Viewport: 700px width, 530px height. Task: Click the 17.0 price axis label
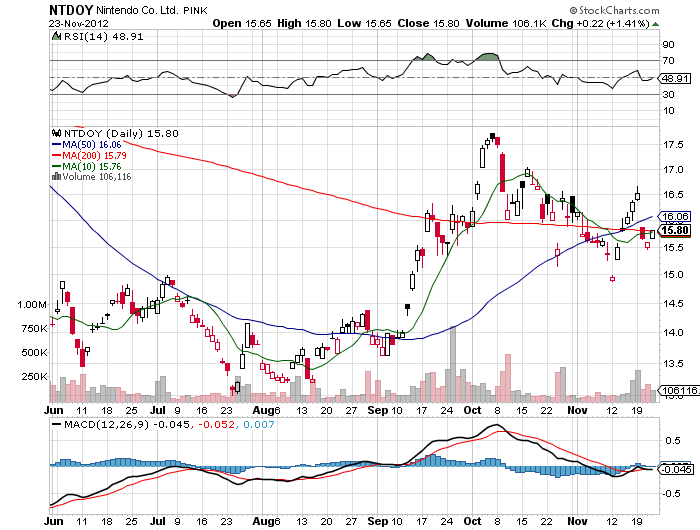click(673, 170)
